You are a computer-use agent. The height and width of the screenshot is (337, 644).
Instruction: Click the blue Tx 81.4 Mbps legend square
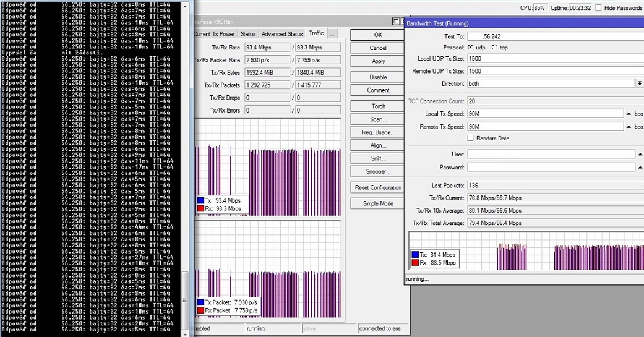point(415,255)
